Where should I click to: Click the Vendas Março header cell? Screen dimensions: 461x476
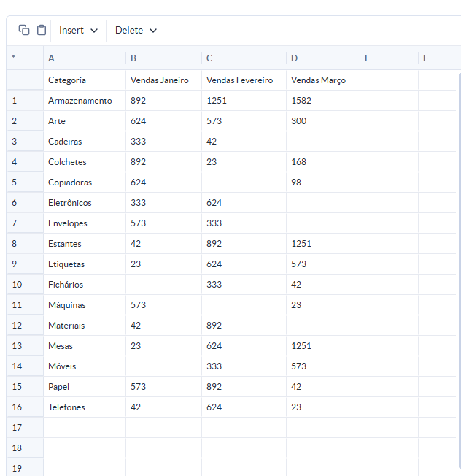point(322,80)
